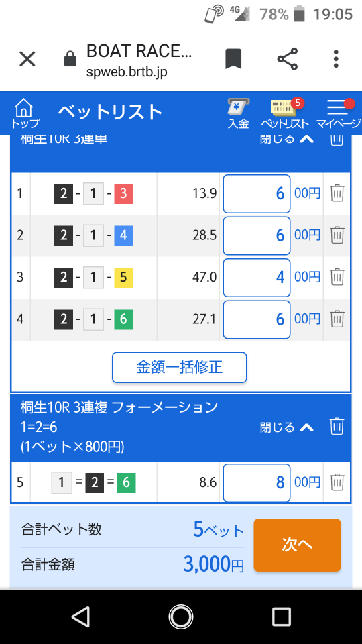The image size is (362, 644).
Task: Collapse the 桐生10R 3連単 section with 閉じる
Action: pyautogui.click(x=287, y=140)
